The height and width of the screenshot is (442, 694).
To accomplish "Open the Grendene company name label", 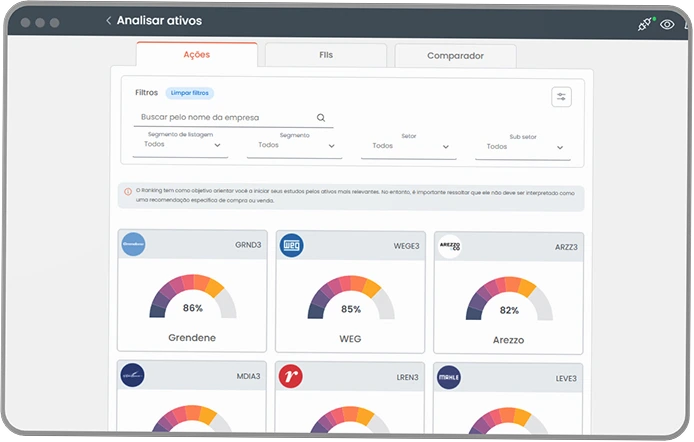I will pos(192,338).
